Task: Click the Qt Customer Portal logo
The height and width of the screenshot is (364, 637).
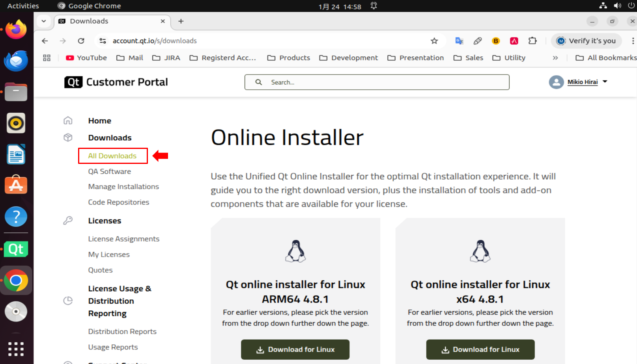Action: tap(116, 82)
